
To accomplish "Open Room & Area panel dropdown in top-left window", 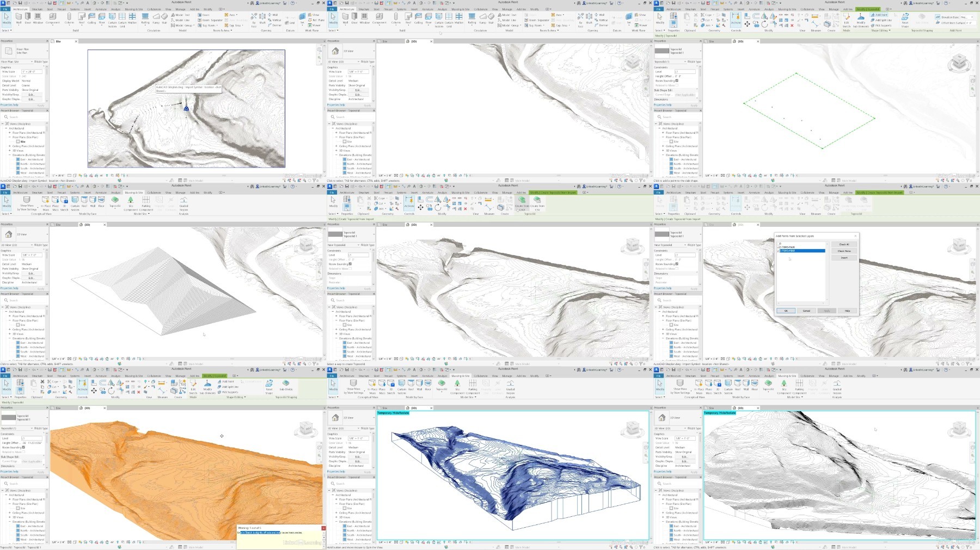I will pos(222,30).
